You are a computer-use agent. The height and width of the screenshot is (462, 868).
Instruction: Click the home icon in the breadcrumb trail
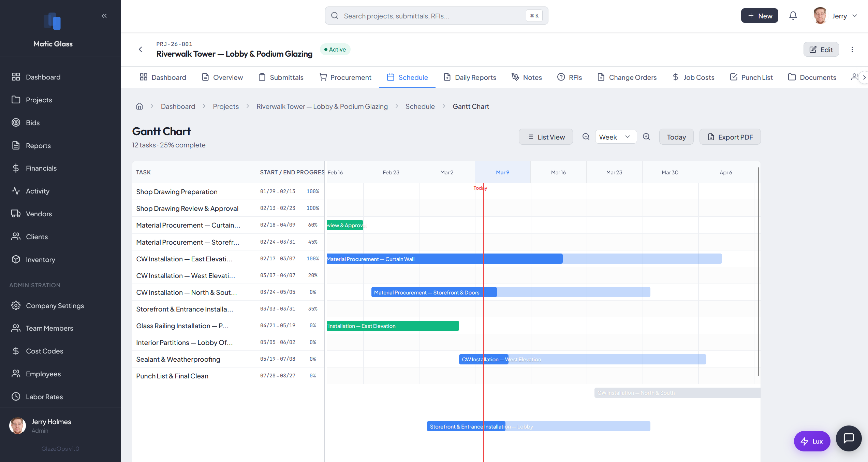click(x=139, y=106)
